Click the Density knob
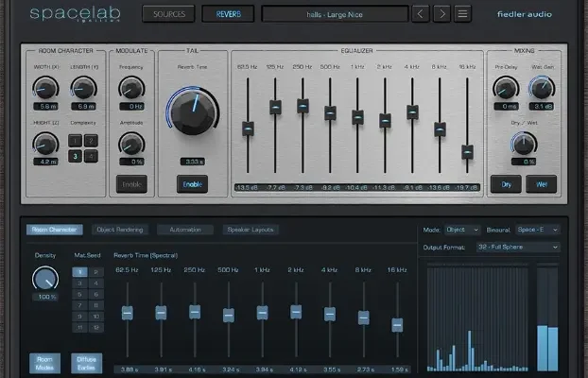 click(44, 278)
